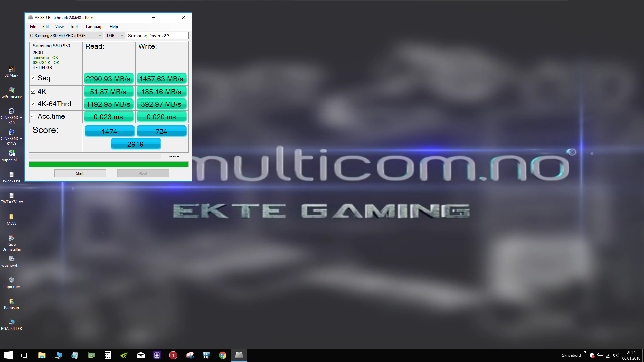Click the Abort button
The height and width of the screenshot is (362, 644).
coord(143,173)
